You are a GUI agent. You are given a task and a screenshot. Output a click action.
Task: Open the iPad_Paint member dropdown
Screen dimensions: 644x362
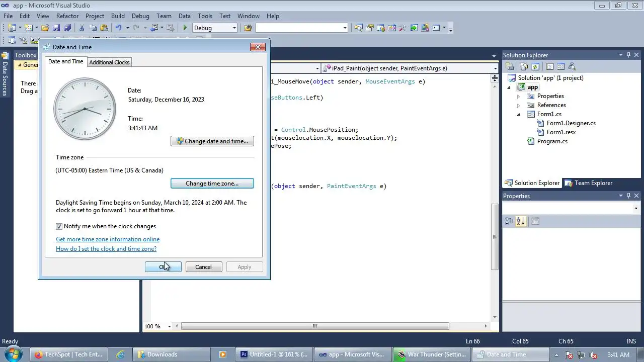tap(495, 68)
